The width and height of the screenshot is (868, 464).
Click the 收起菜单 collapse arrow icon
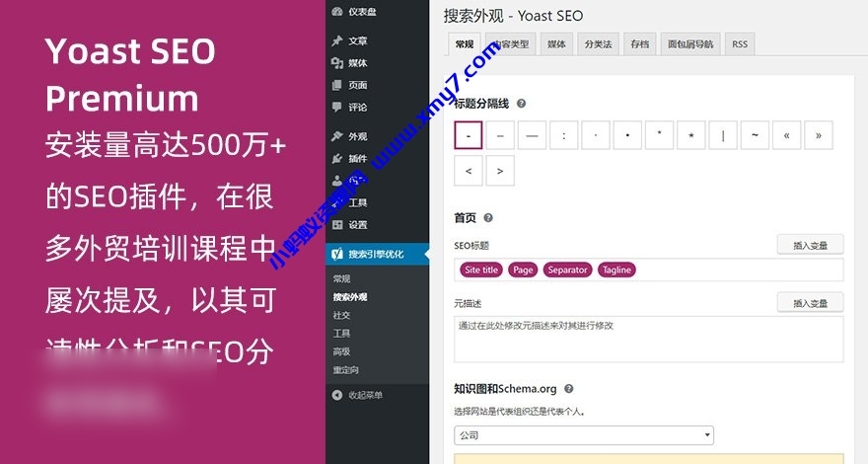coord(337,395)
